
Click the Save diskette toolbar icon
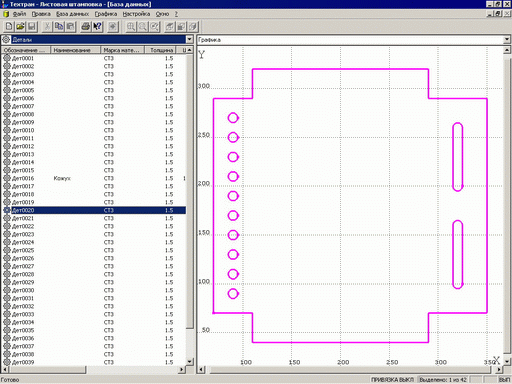click(x=32, y=26)
